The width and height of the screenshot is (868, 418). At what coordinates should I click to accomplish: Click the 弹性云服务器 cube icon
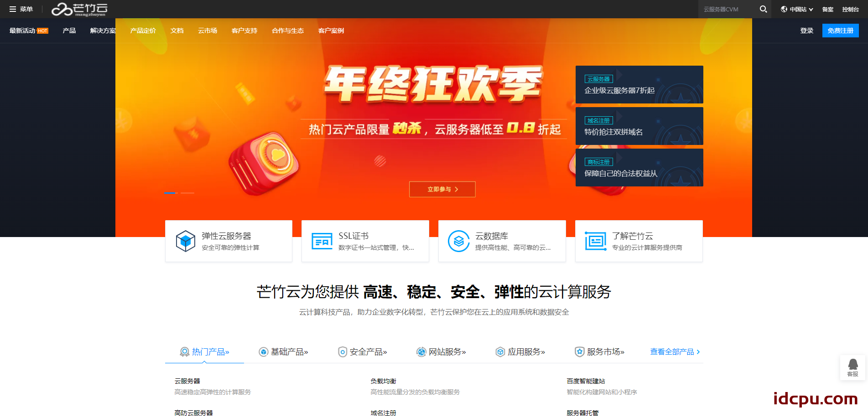(x=186, y=241)
